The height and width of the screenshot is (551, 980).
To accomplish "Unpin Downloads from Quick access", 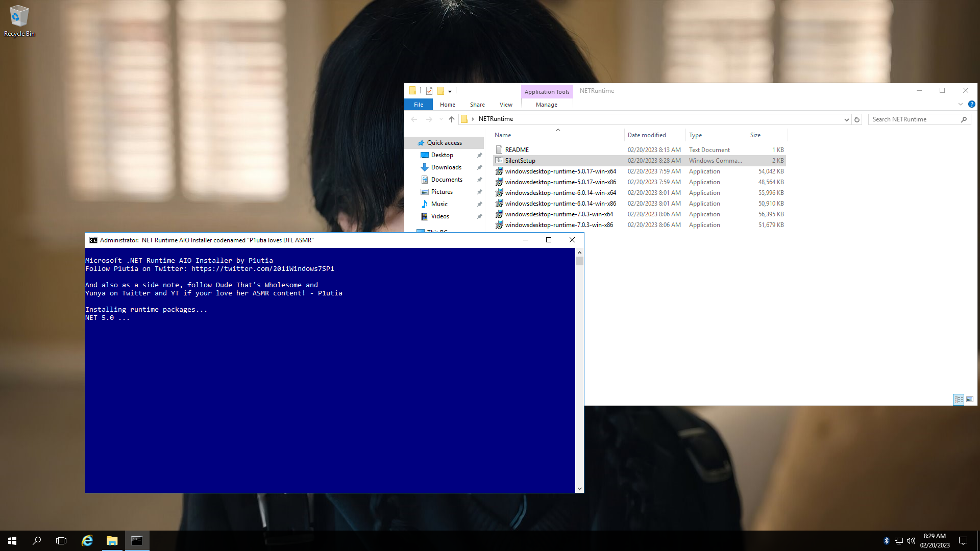I will [479, 167].
